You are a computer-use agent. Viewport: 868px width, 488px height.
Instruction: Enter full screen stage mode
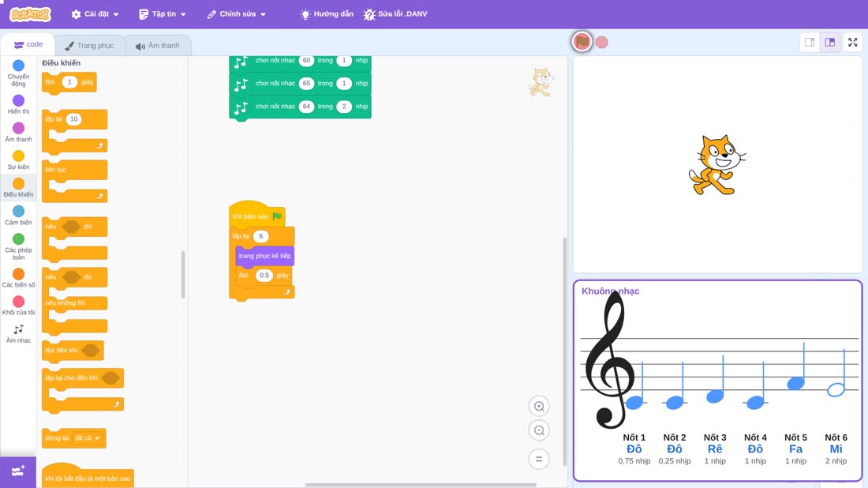[x=852, y=42]
